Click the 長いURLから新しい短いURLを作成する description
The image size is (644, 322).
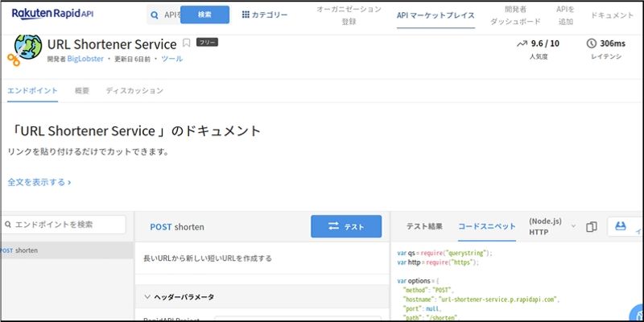coord(208,258)
